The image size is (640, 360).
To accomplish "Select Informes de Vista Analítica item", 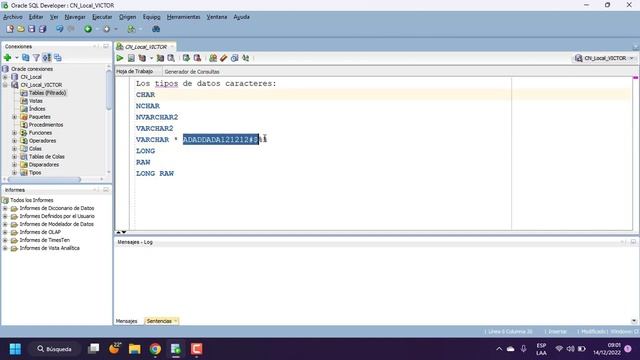I will (49, 248).
